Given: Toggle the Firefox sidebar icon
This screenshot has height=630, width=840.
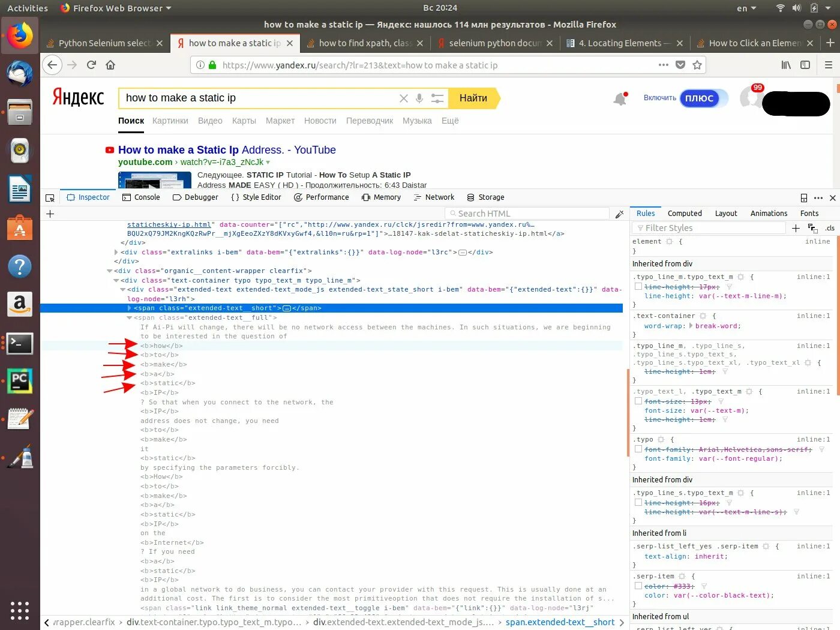Looking at the screenshot, I should pyautogui.click(x=805, y=65).
